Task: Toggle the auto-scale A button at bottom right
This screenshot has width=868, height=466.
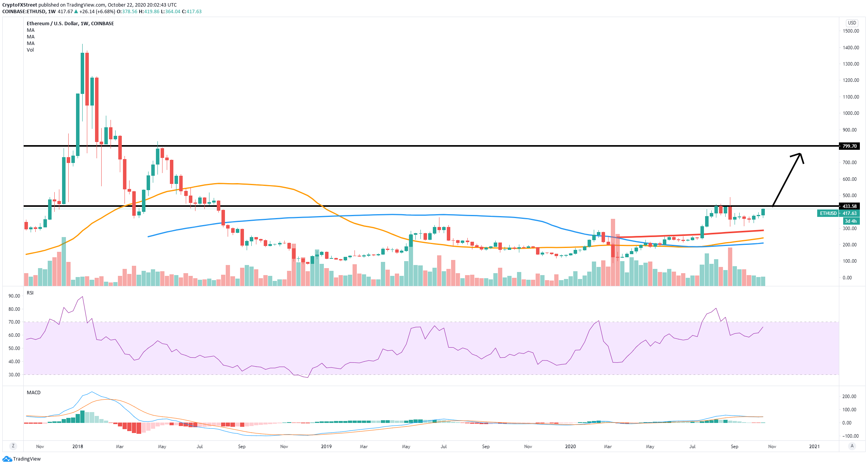Action: tap(852, 446)
